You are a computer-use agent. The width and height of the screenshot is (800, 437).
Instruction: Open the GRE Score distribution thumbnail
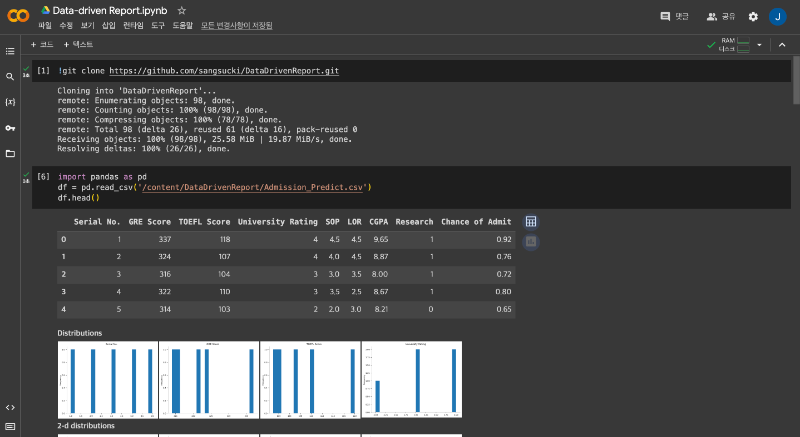(x=209, y=380)
